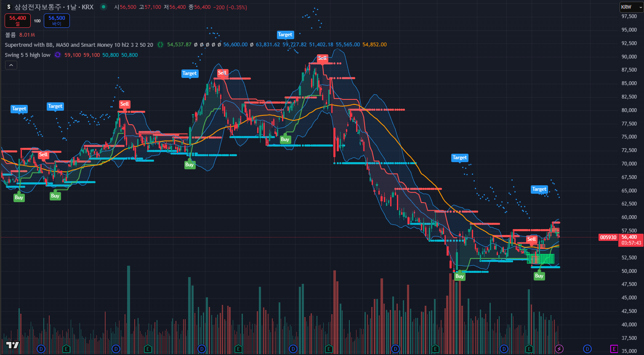Click the 56,500 바이 buy button
The width and height of the screenshot is (644, 355).
57,20
